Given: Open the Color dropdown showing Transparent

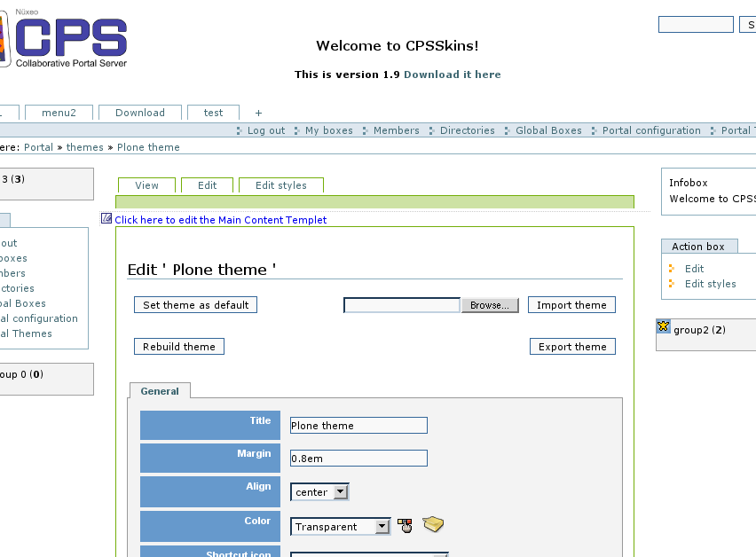Looking at the screenshot, I should click(x=341, y=527).
